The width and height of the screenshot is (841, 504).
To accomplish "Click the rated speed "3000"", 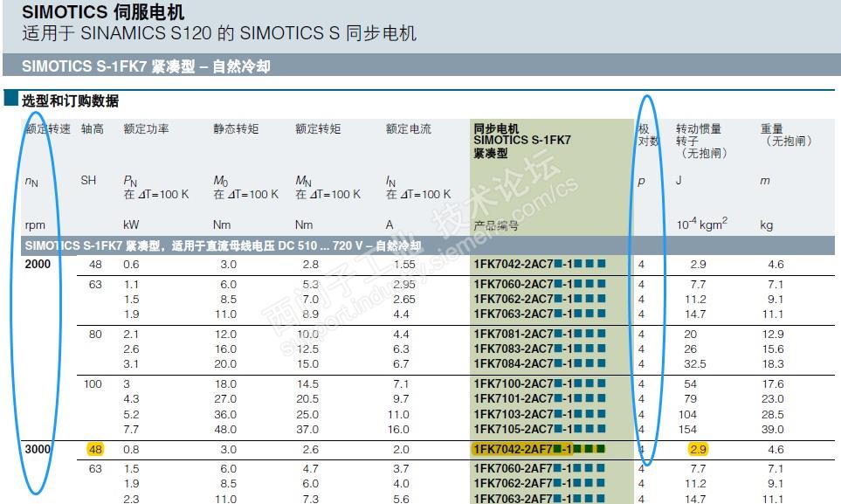I will coord(38,449).
